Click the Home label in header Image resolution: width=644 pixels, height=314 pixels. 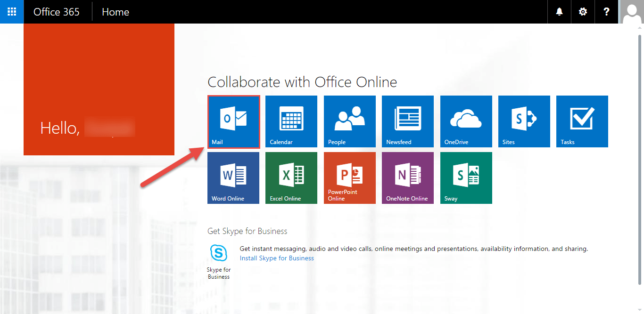tap(116, 12)
